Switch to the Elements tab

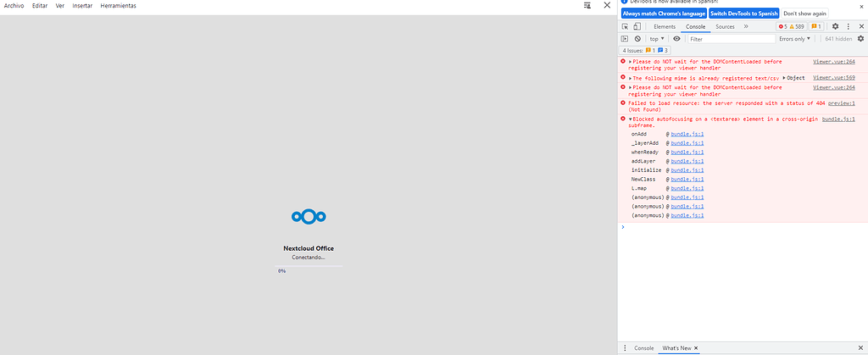tap(665, 26)
